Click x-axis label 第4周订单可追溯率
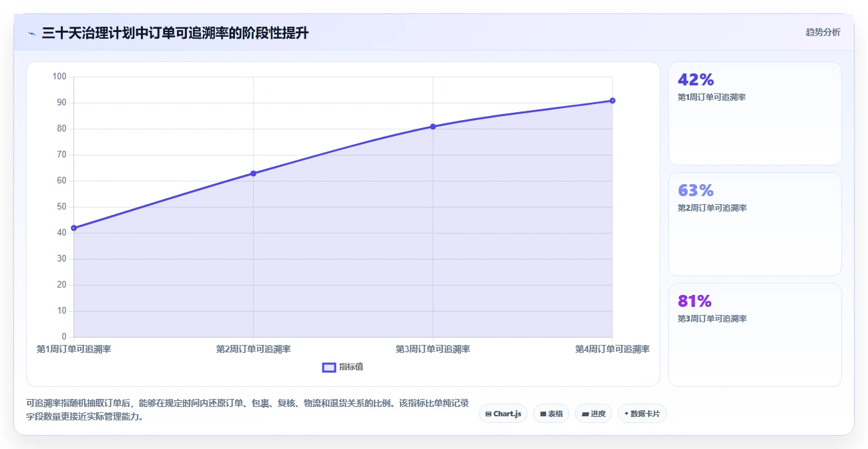 (612, 349)
